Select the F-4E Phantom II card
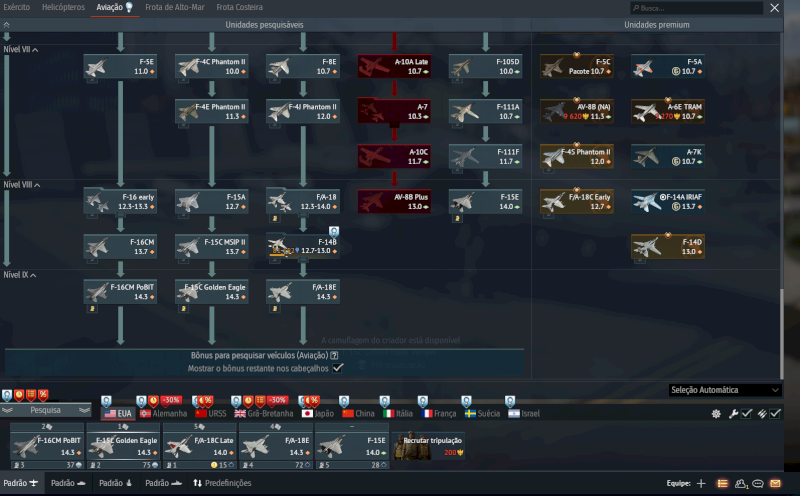The image size is (800, 496). click(x=212, y=111)
